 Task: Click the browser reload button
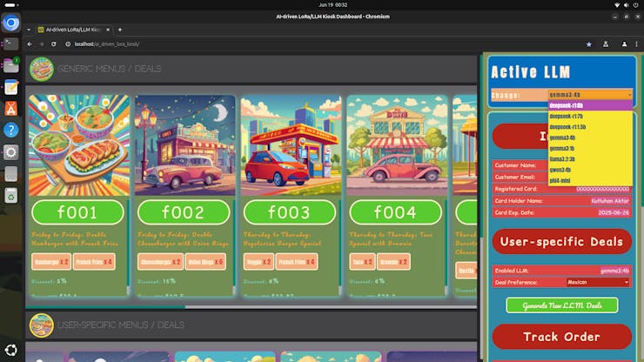[54, 44]
